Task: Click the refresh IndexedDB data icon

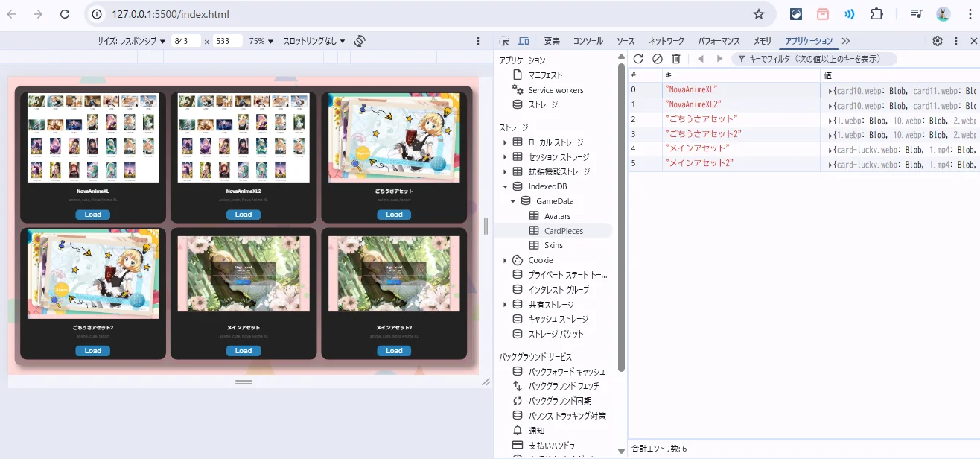Action: click(638, 59)
